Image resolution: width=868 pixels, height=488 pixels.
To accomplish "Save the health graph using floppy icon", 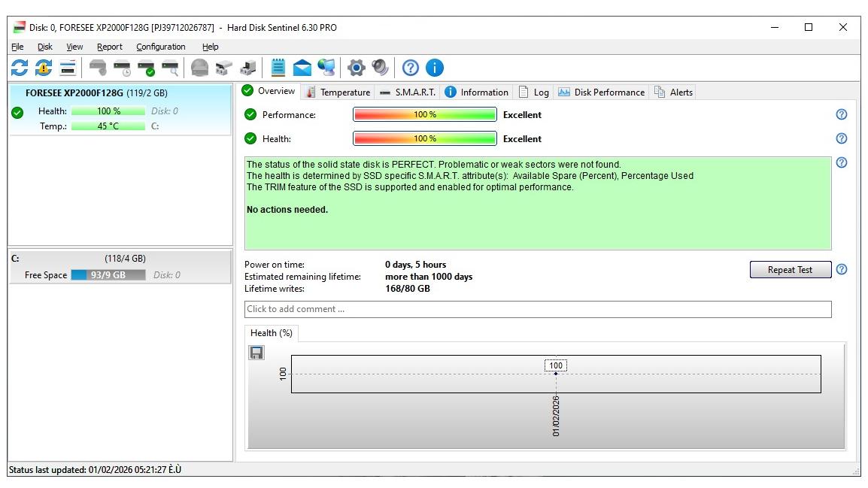I will (256, 353).
